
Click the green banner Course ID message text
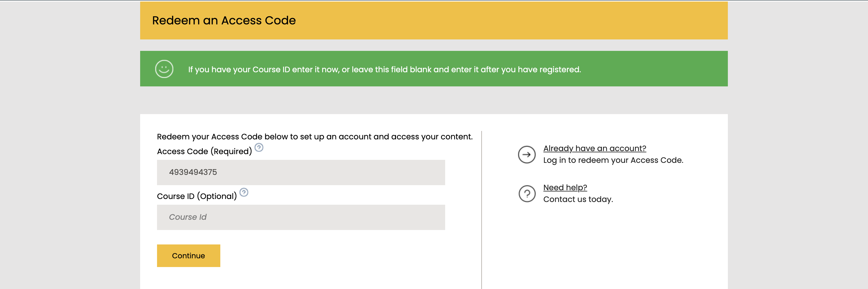[385, 69]
